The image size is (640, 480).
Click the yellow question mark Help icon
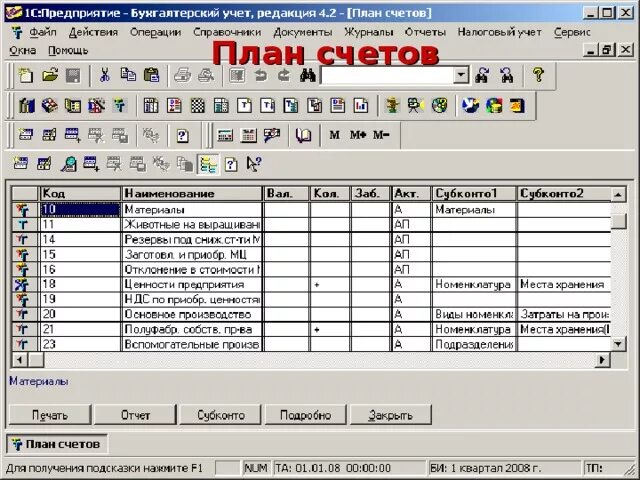(538, 75)
